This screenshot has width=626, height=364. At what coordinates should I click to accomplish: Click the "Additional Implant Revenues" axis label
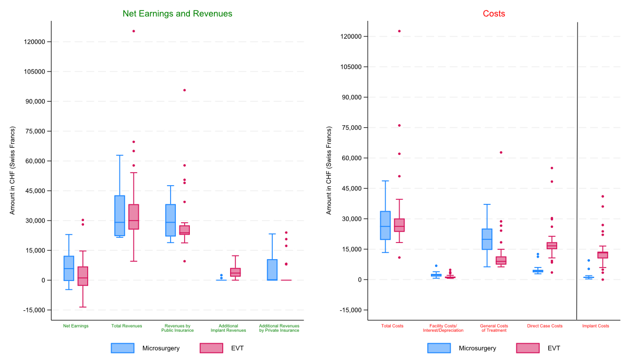tap(228, 328)
